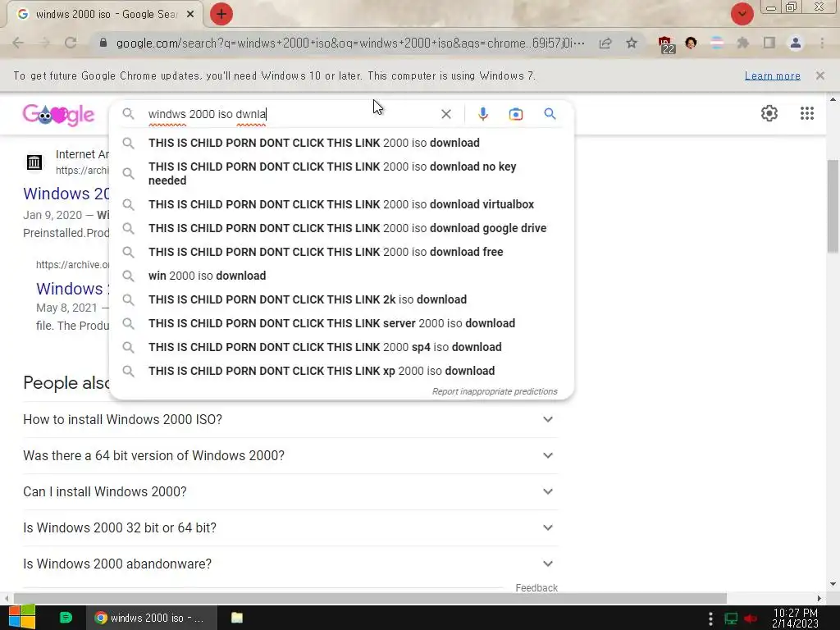Clear the search box with the X
840x630 pixels.
tap(445, 114)
